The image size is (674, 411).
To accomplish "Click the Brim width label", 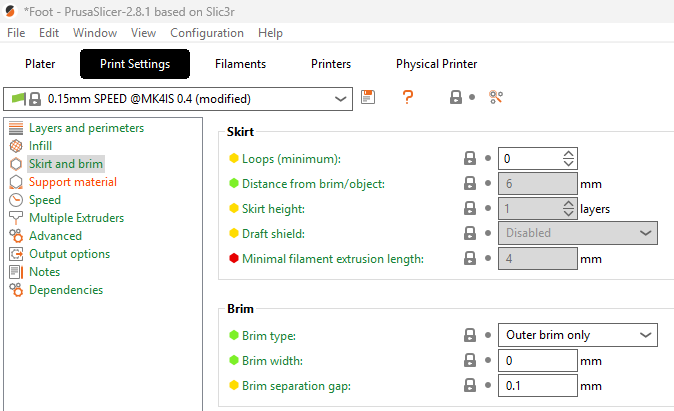I will pyautogui.click(x=273, y=361).
